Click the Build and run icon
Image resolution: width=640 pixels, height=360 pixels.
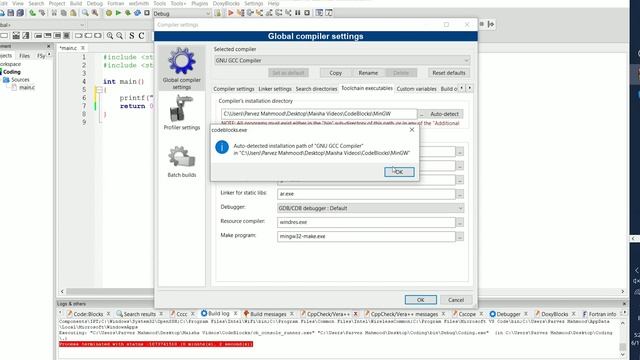click(x=128, y=13)
